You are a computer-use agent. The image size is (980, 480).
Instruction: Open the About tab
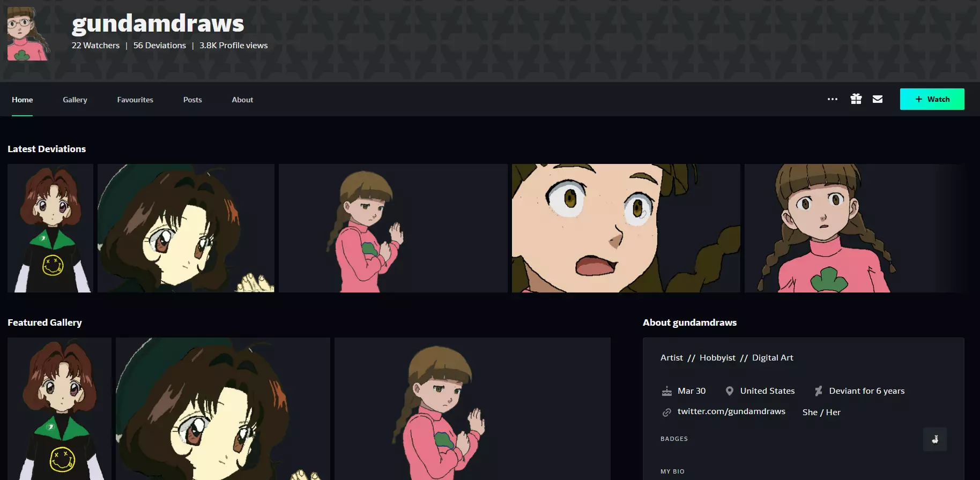242,100
